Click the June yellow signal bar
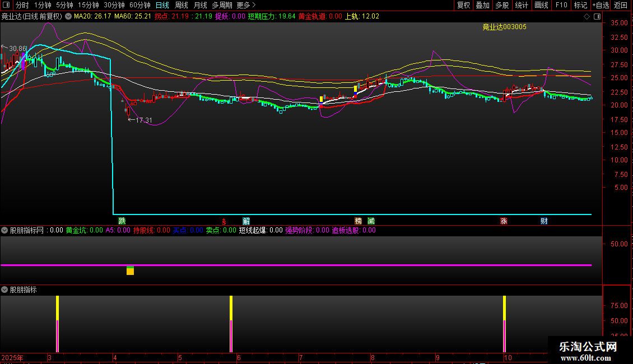633x364 pixels. coord(231,324)
